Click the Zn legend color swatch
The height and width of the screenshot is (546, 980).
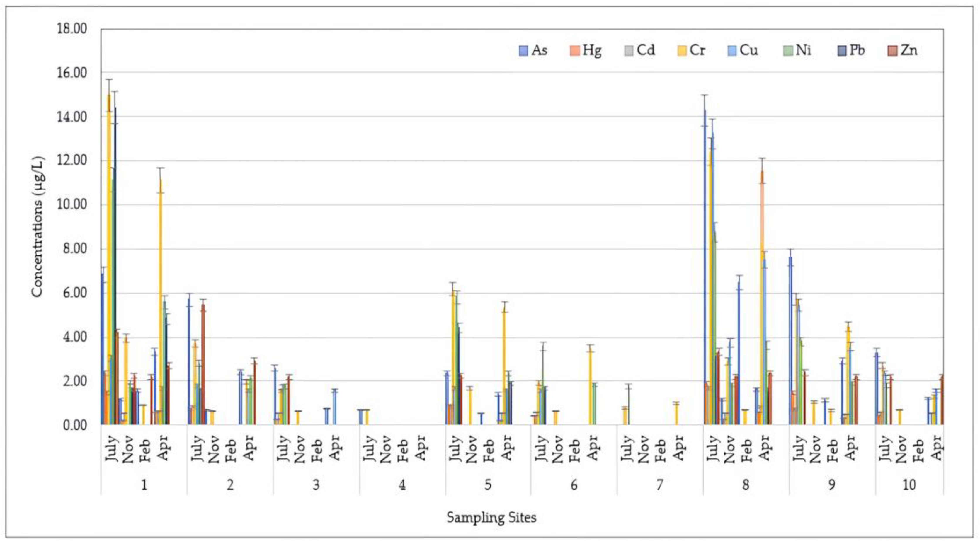pyautogui.click(x=892, y=51)
